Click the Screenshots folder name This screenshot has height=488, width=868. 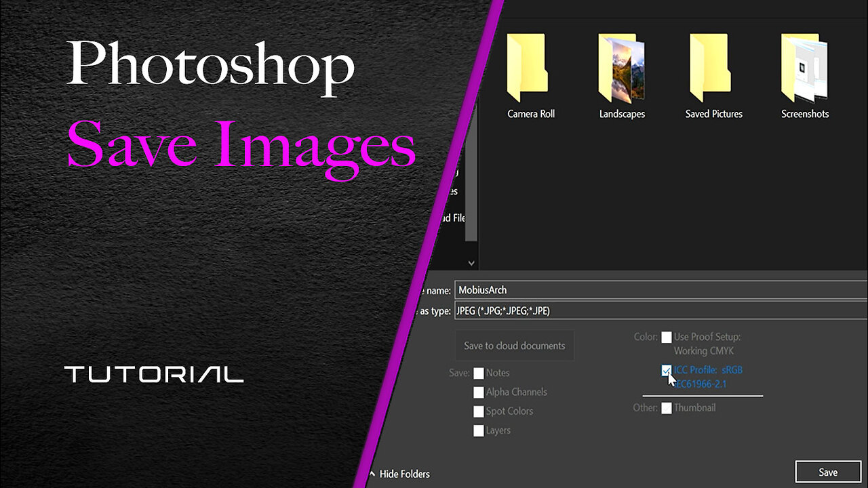[x=805, y=114]
